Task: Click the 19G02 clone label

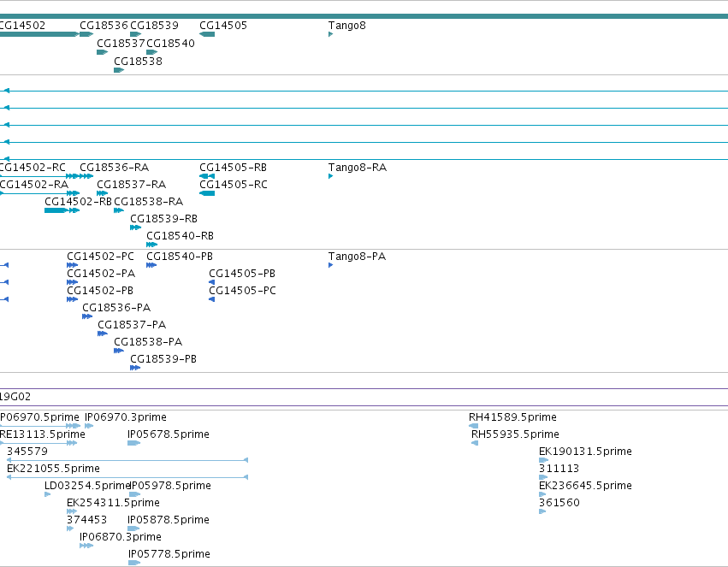Action: pos(15,397)
